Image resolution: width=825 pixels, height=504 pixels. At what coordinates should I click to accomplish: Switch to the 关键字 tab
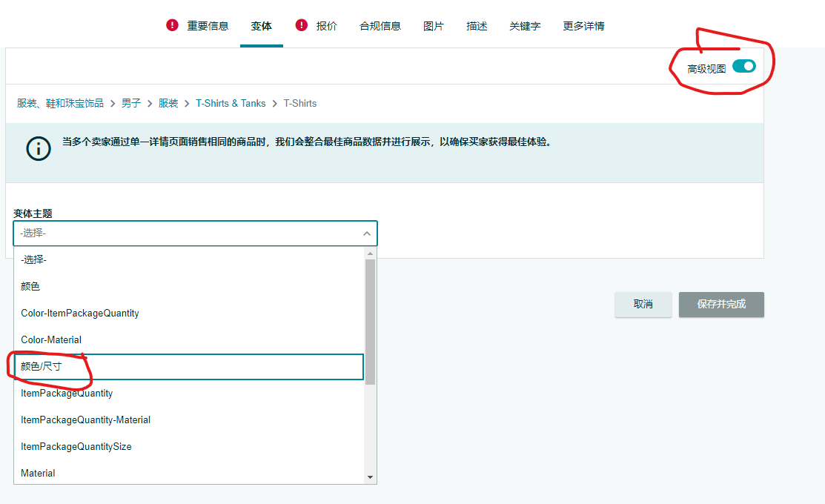(525, 26)
